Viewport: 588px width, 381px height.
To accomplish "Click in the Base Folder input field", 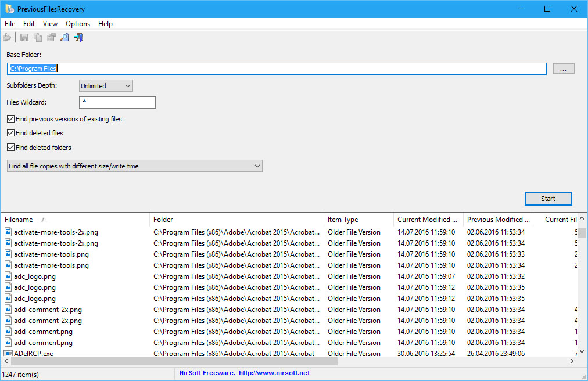I will click(x=277, y=69).
